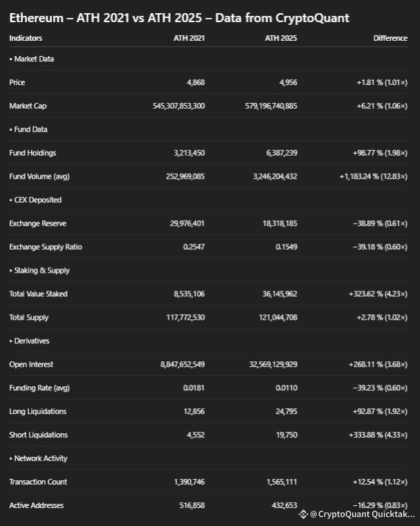The height and width of the screenshot is (526, 420).
Task: Click the CEX Deposited section heading
Action: click(35, 200)
